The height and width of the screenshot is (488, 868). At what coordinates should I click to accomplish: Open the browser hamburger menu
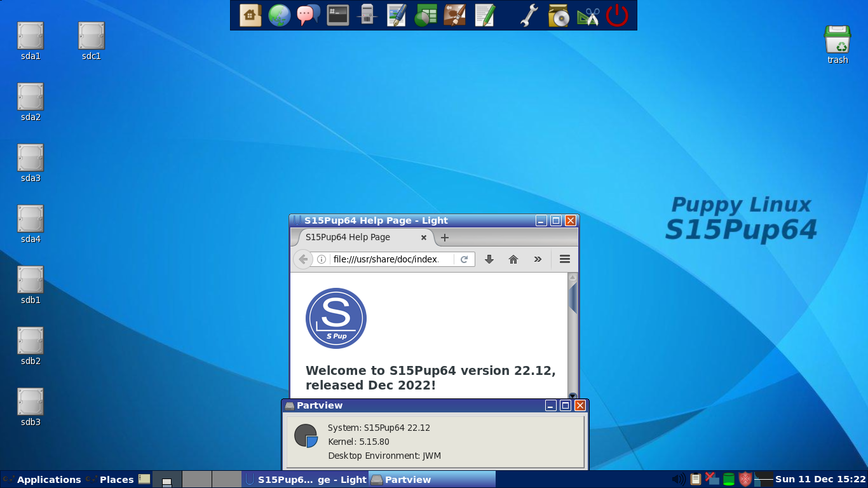point(565,259)
